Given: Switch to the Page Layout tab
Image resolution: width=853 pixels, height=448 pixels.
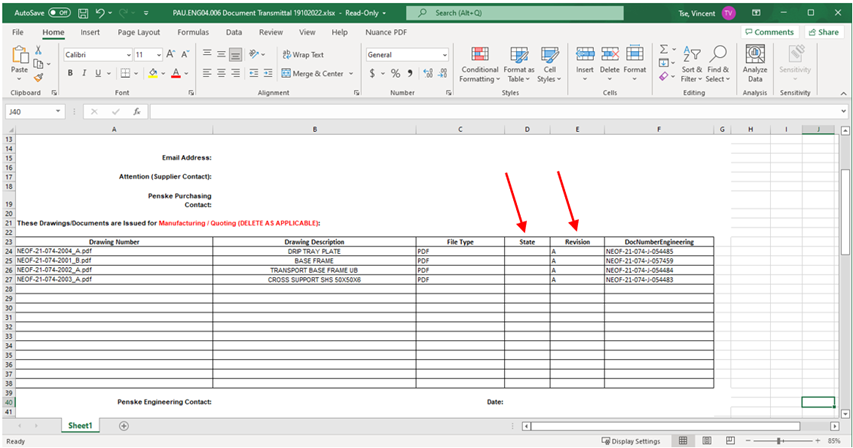Looking at the screenshot, I should pyautogui.click(x=139, y=32).
